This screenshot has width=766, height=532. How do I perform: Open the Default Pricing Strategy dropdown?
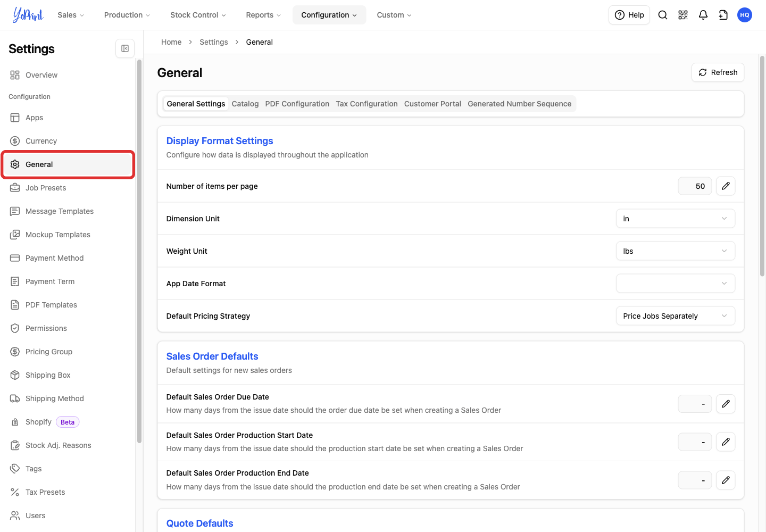click(x=676, y=316)
